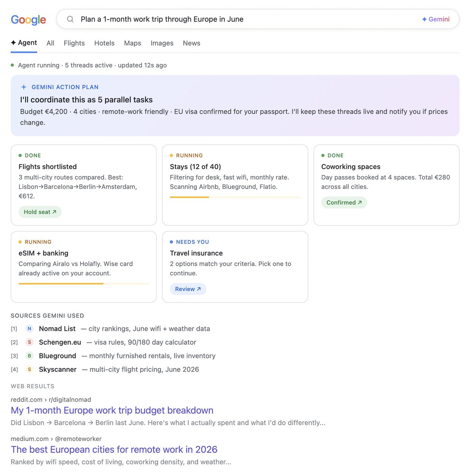Click the Stays progress bar
470x476 pixels.
235,197
